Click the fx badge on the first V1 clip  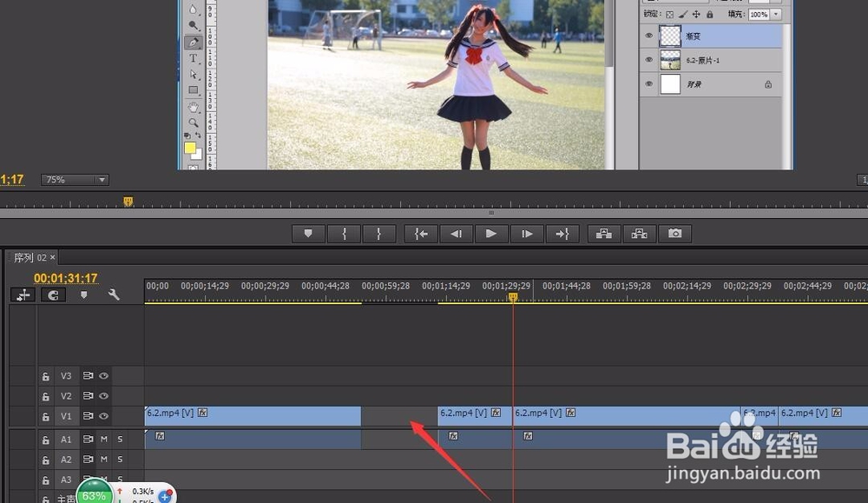coord(202,413)
